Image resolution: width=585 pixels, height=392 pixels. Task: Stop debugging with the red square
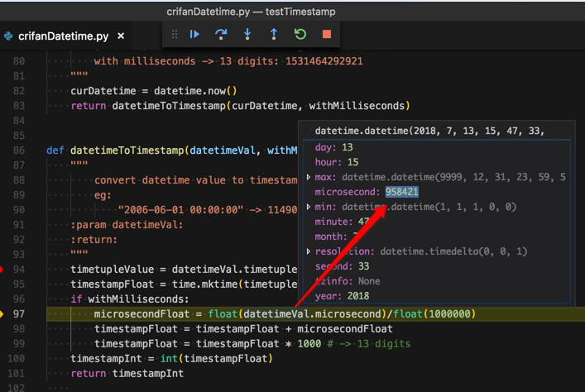coord(327,34)
